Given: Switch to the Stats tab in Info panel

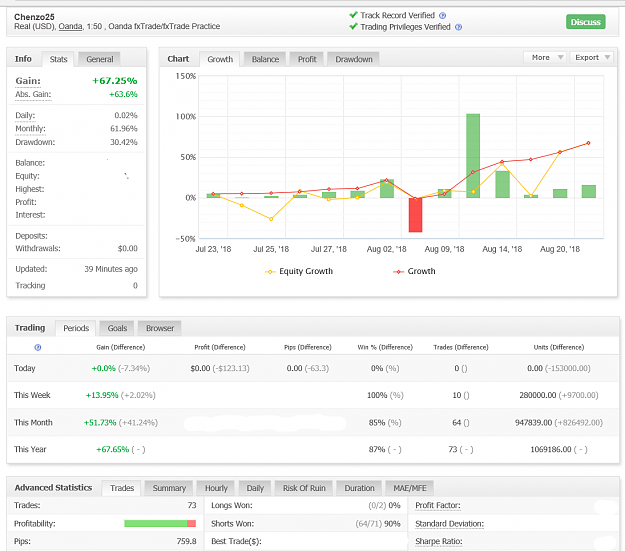Looking at the screenshot, I should [x=58, y=59].
